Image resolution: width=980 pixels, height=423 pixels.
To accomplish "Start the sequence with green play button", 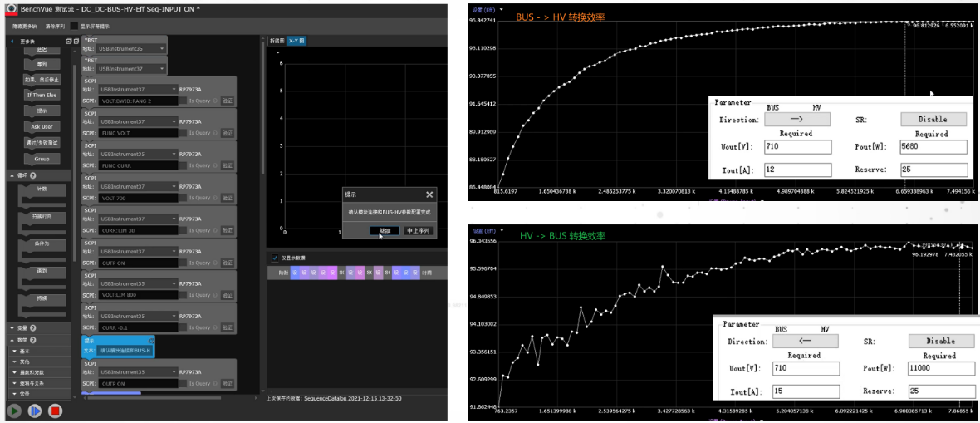I will tap(15, 411).
